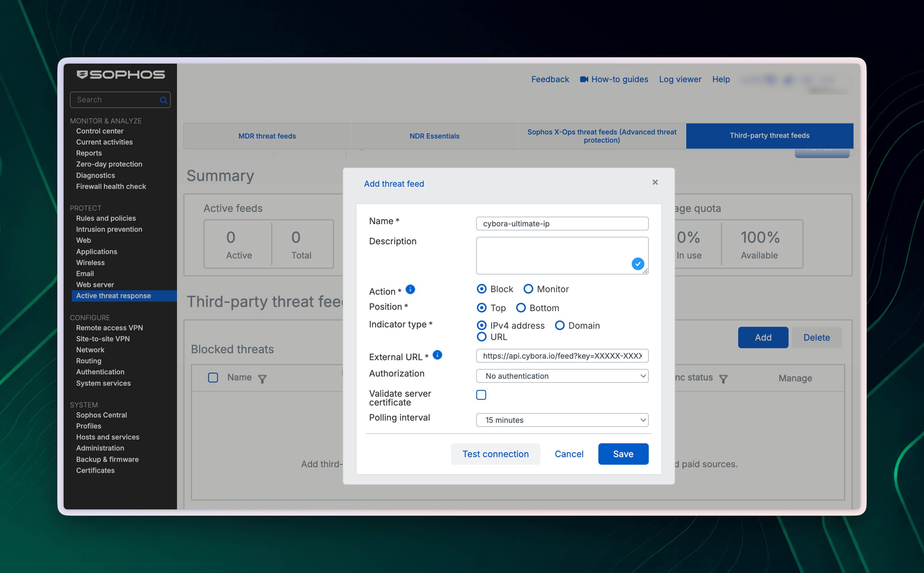Screen dimensions: 924x573
Task: Go to Backup & firmware
Action: pyautogui.click(x=107, y=459)
